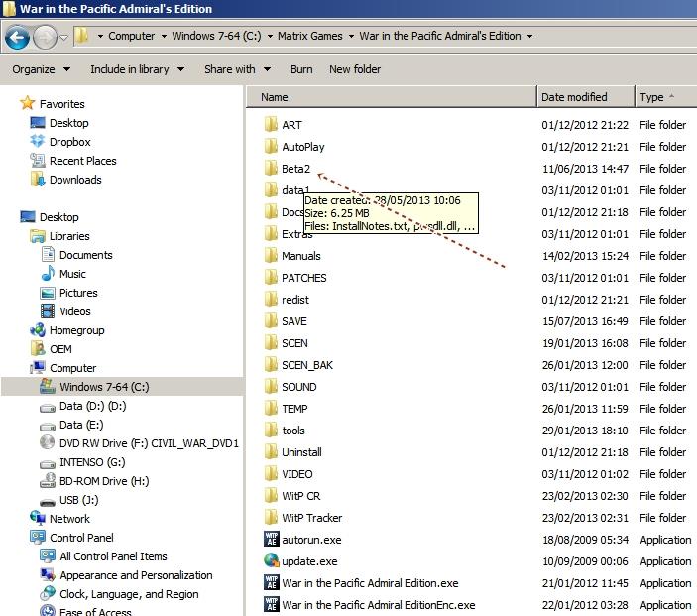Expand arrow after Matrix Games breadcrumb
The image size is (697, 616).
(x=351, y=36)
